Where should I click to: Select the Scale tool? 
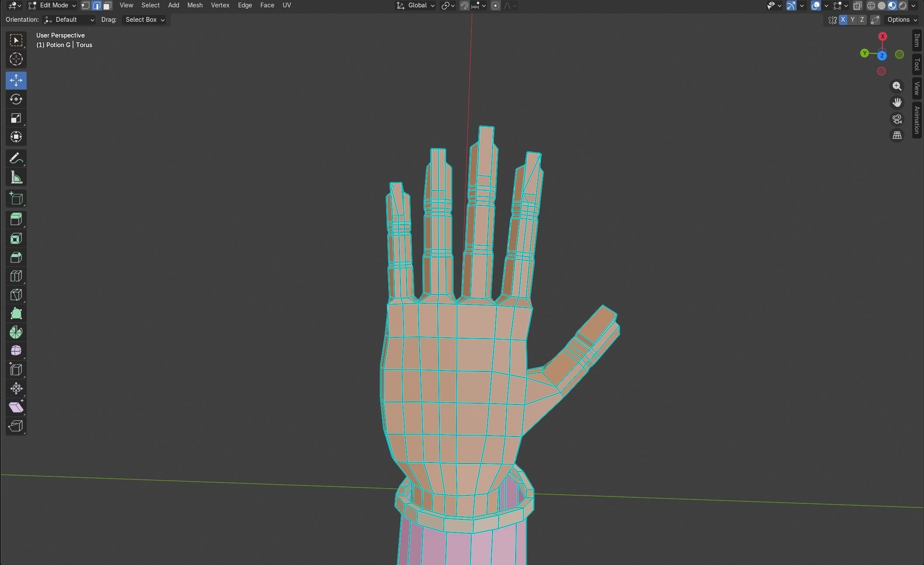click(16, 118)
